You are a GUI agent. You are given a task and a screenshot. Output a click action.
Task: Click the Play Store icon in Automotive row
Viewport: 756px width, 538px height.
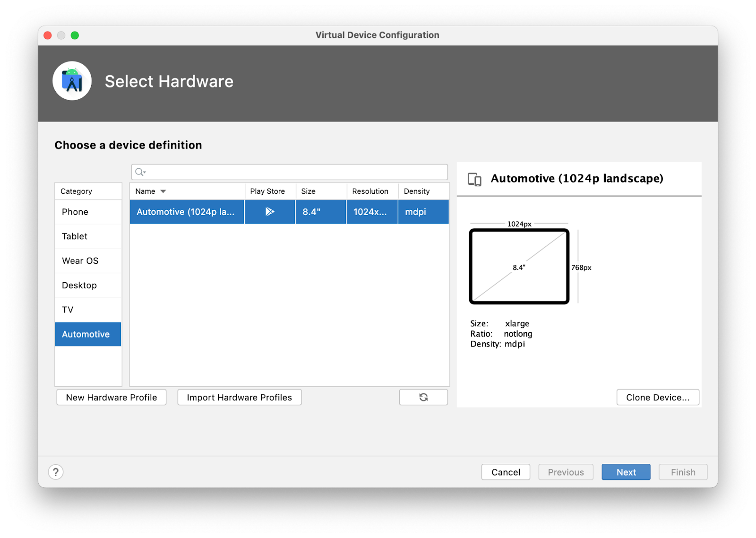point(270,212)
